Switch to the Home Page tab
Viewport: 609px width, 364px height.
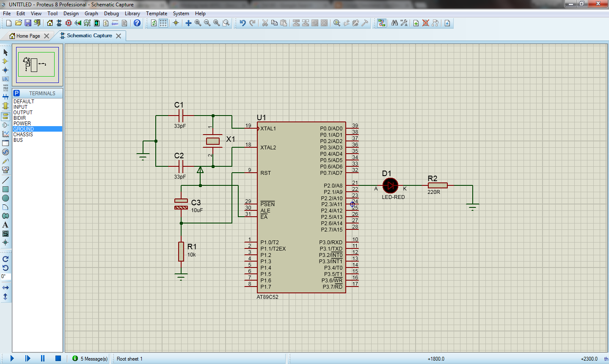click(x=28, y=36)
